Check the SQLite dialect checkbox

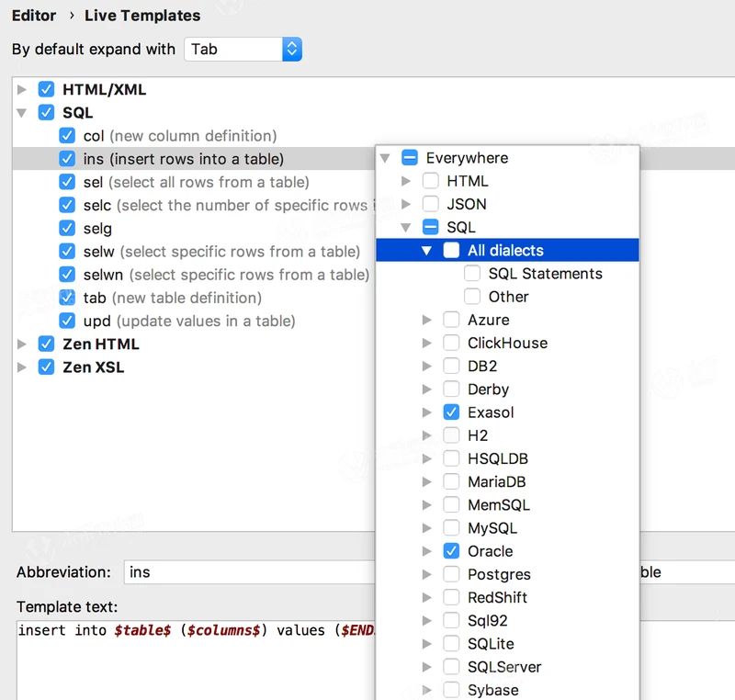451,644
